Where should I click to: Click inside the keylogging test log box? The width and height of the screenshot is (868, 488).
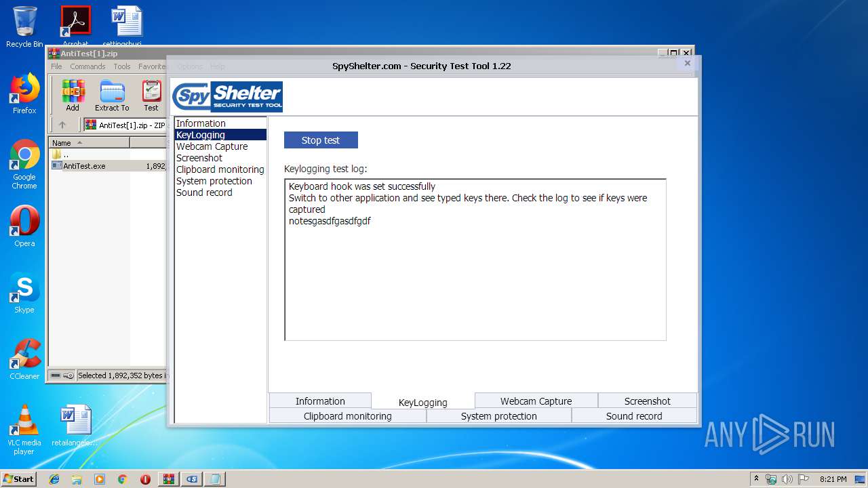[475, 260]
